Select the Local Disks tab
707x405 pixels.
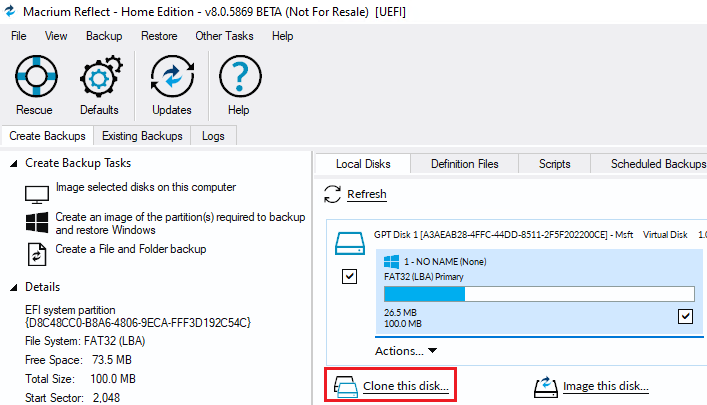(x=363, y=164)
